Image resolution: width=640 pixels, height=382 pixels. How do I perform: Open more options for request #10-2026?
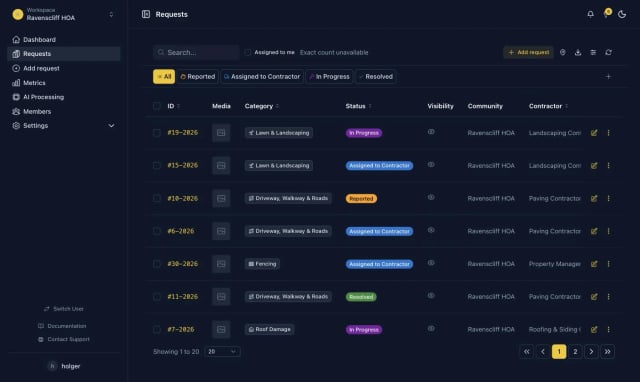pyautogui.click(x=608, y=198)
